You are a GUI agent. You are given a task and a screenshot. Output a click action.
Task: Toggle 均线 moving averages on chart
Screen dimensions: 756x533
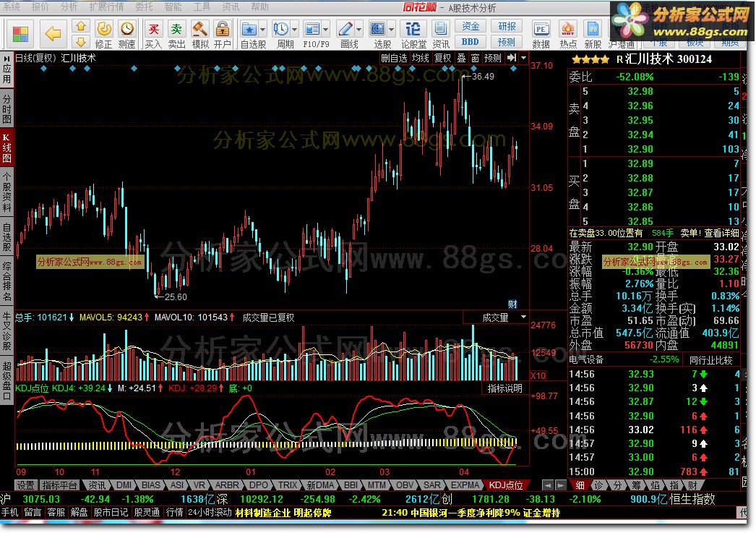click(421, 58)
